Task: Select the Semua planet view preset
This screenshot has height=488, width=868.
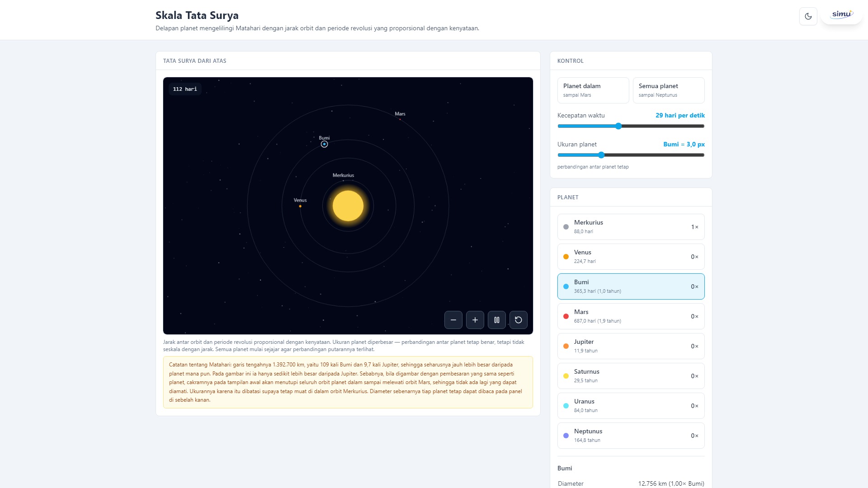Action: pyautogui.click(x=669, y=90)
